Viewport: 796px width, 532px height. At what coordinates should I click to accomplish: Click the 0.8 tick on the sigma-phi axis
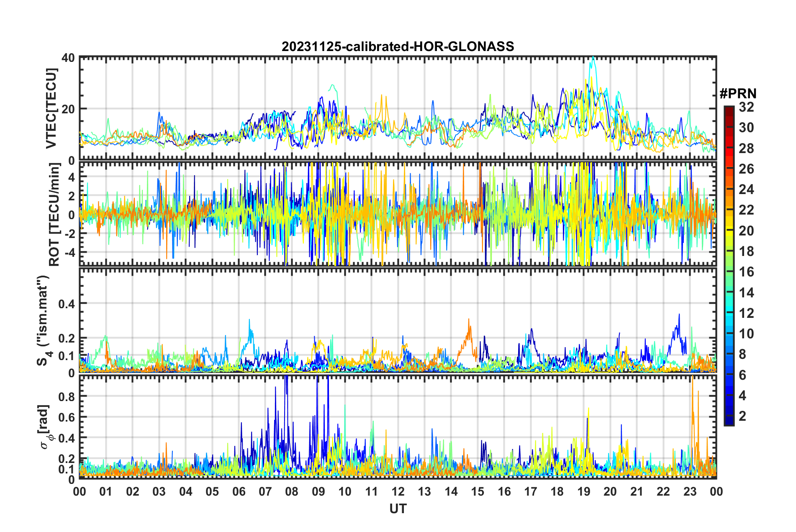pyautogui.click(x=67, y=396)
